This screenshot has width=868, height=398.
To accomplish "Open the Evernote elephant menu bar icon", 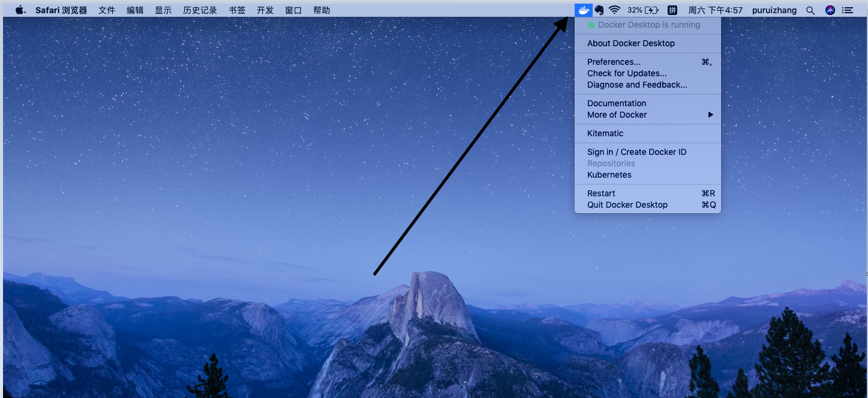I will (599, 10).
